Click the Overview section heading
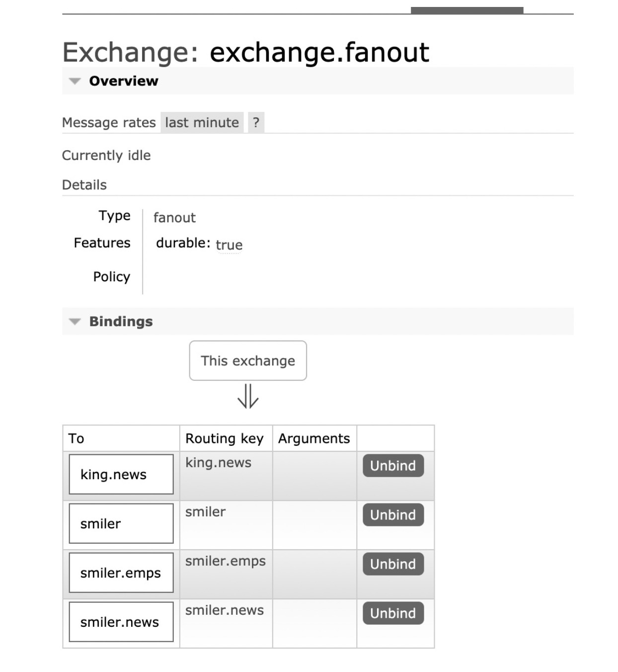Image resolution: width=618 pixels, height=672 pixels. coord(124,81)
